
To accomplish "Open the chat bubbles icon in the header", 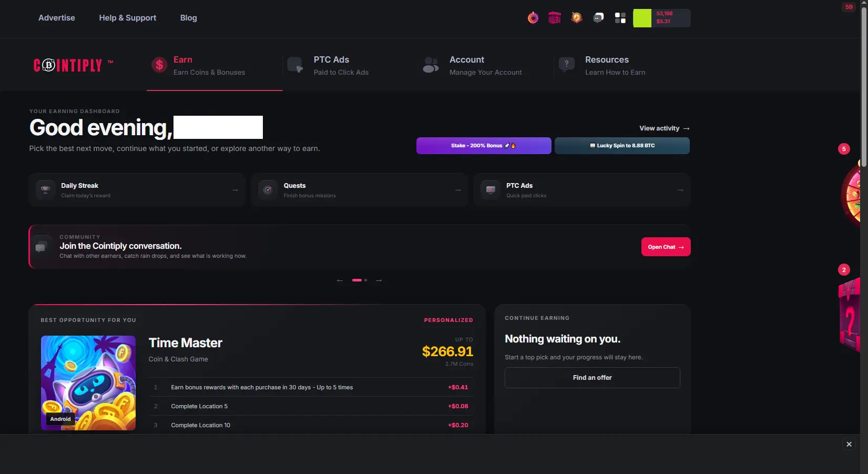I will coord(598,18).
